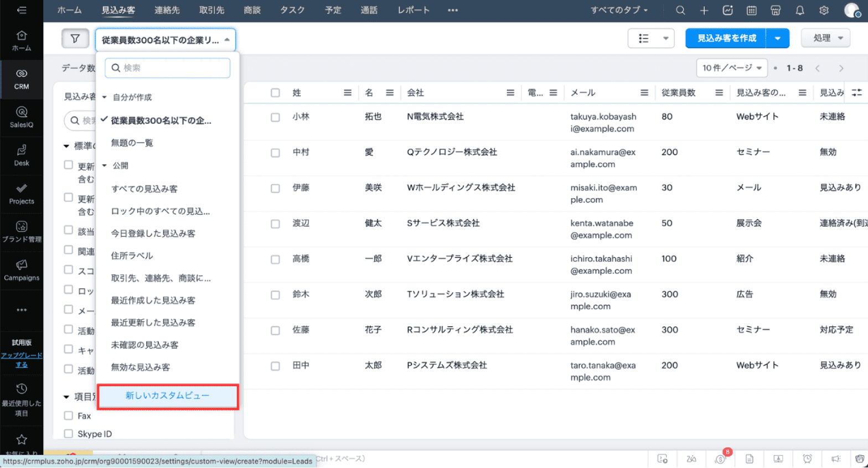Open Desk from the left sidebar
Image resolution: width=868 pixels, height=468 pixels.
(x=22, y=155)
